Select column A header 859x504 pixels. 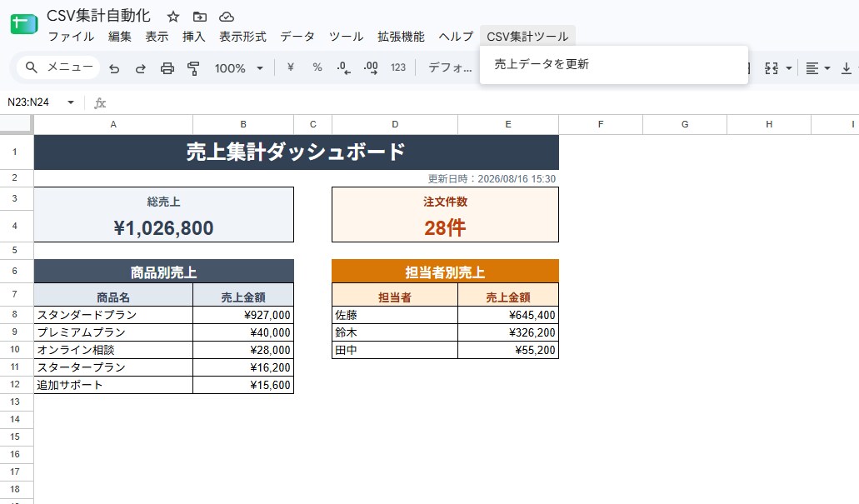(x=113, y=124)
